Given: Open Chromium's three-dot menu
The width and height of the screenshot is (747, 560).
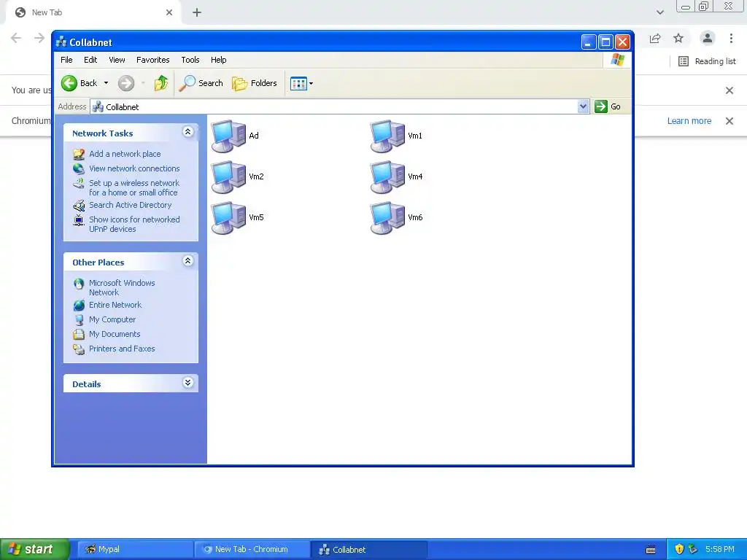Looking at the screenshot, I should click(x=731, y=38).
